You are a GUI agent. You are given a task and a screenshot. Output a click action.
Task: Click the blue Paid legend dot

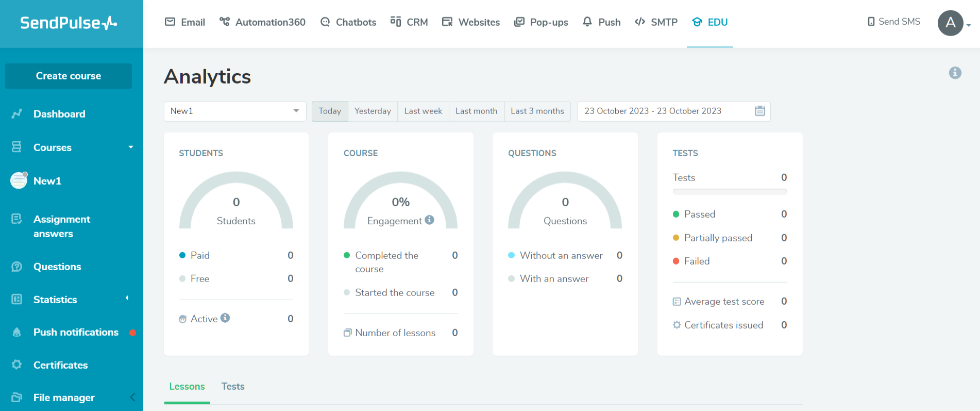coord(182,255)
